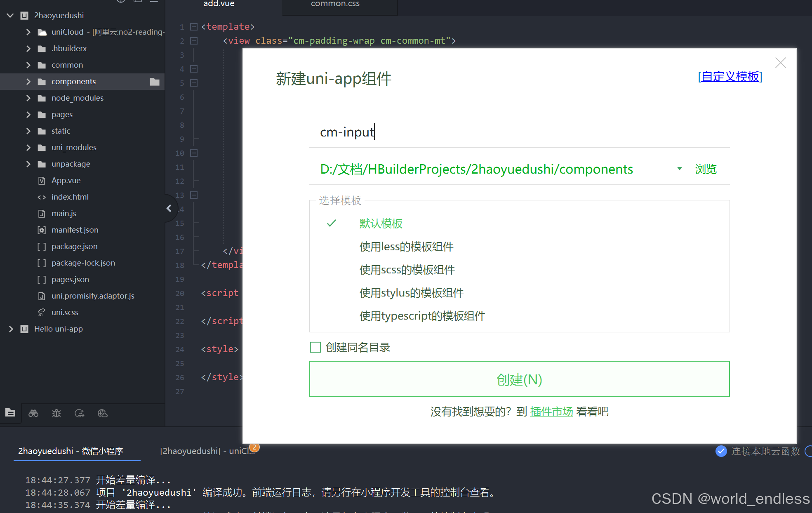This screenshot has height=513, width=812.
Task: Open the component path dropdown arrow
Action: pyautogui.click(x=679, y=169)
